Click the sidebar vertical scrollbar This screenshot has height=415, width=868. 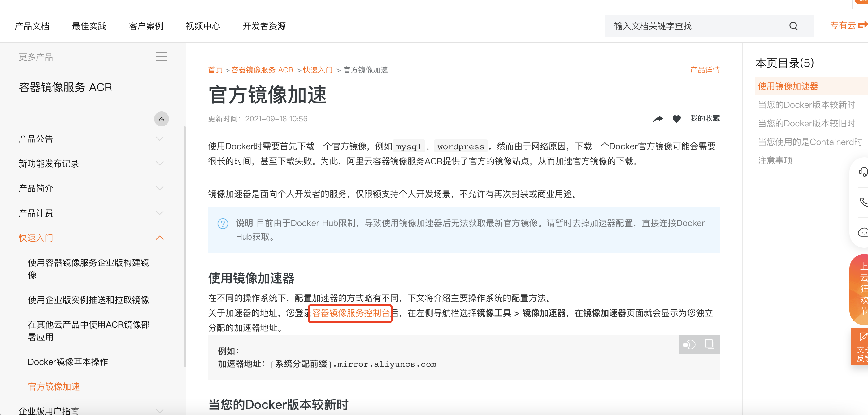pos(184,246)
